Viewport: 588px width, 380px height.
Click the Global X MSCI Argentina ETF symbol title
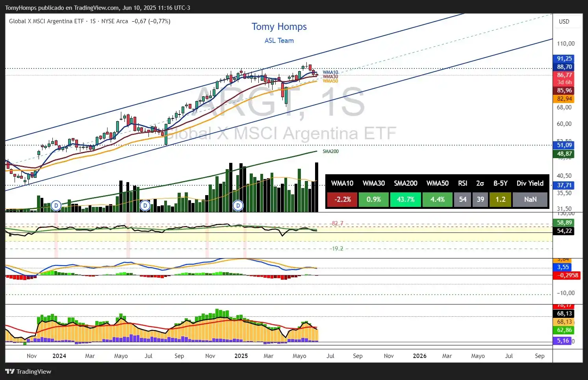tap(46, 21)
